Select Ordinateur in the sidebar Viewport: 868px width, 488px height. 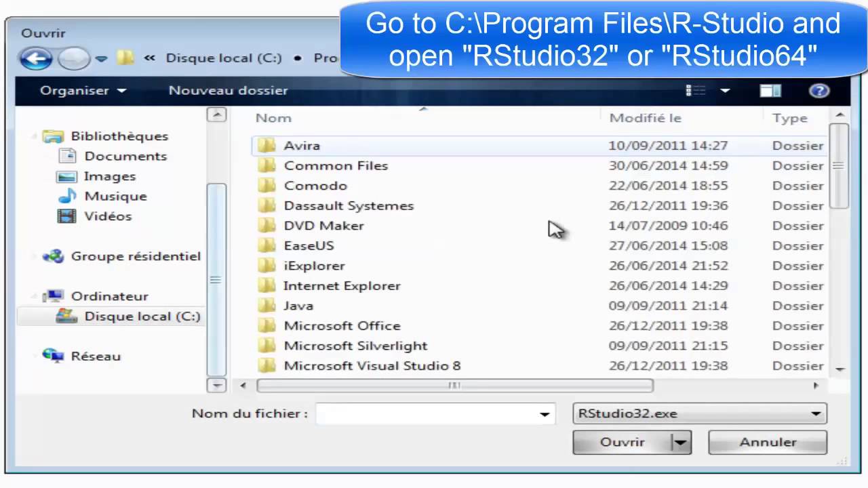tap(109, 296)
